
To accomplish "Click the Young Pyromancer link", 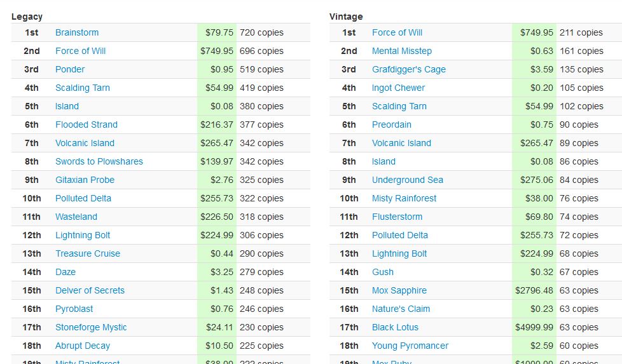I will (x=410, y=346).
